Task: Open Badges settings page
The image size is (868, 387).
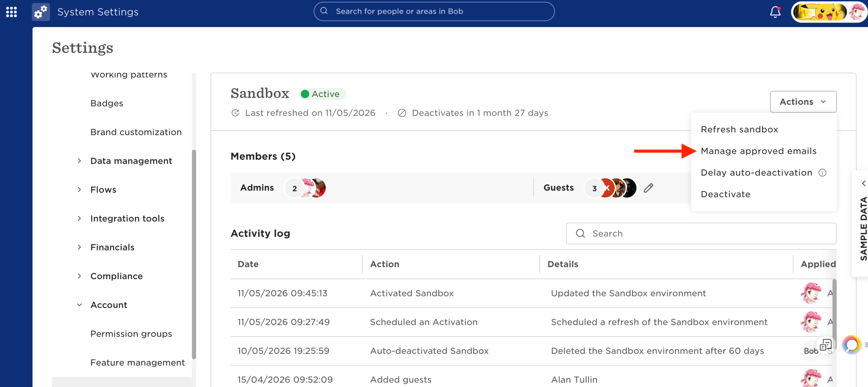Action: [x=106, y=103]
